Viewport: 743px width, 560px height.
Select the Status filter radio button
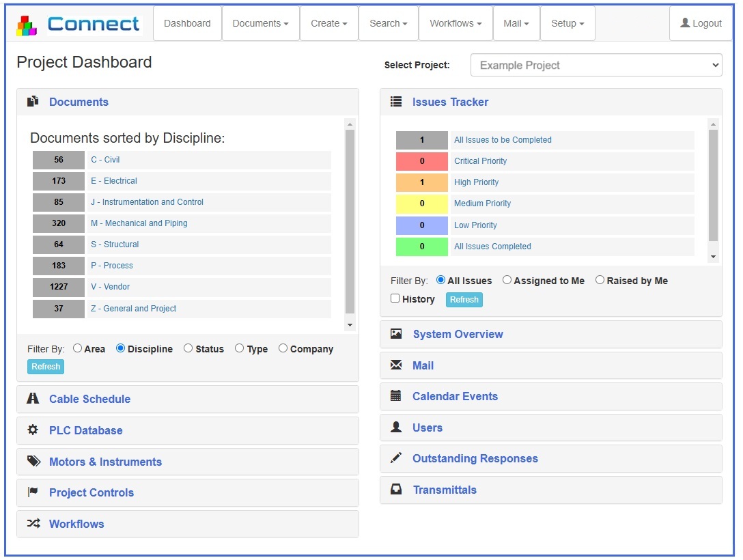click(188, 348)
